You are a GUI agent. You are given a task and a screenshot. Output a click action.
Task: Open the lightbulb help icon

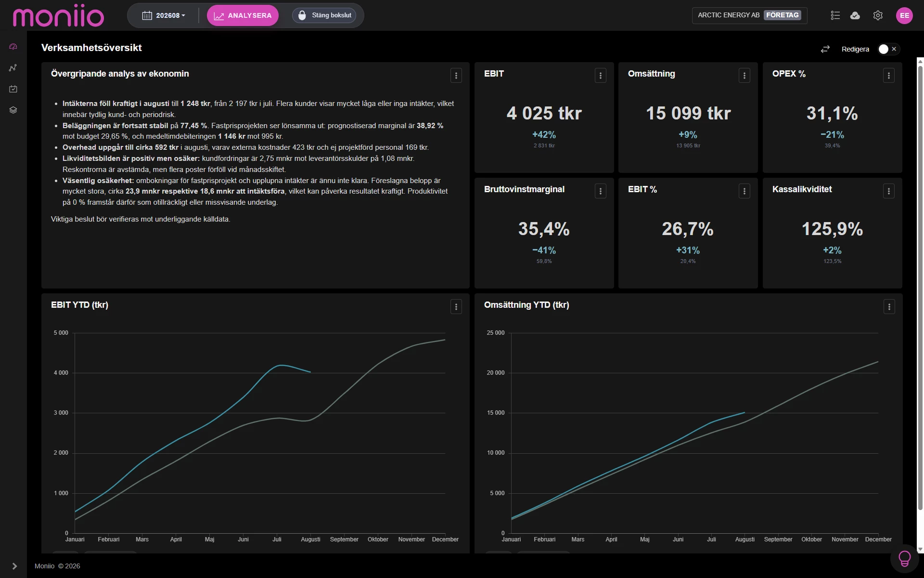[905, 559]
